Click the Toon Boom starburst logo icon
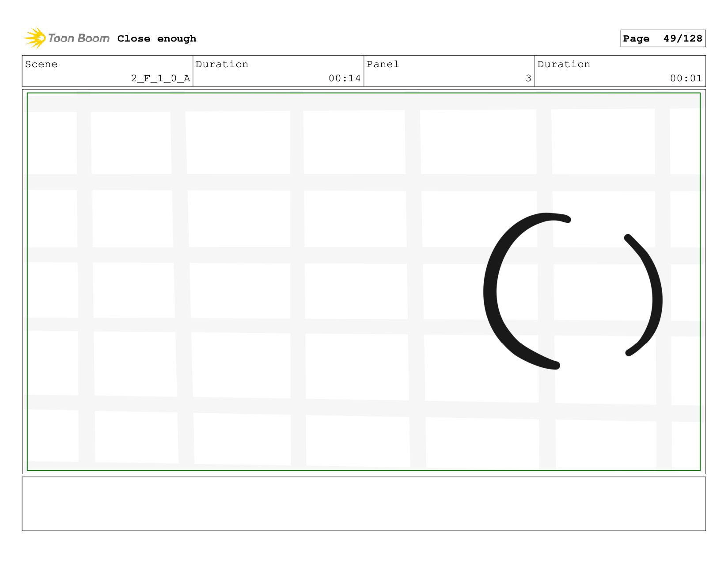Image resolution: width=728 pixels, height=564 pixels. (35, 38)
